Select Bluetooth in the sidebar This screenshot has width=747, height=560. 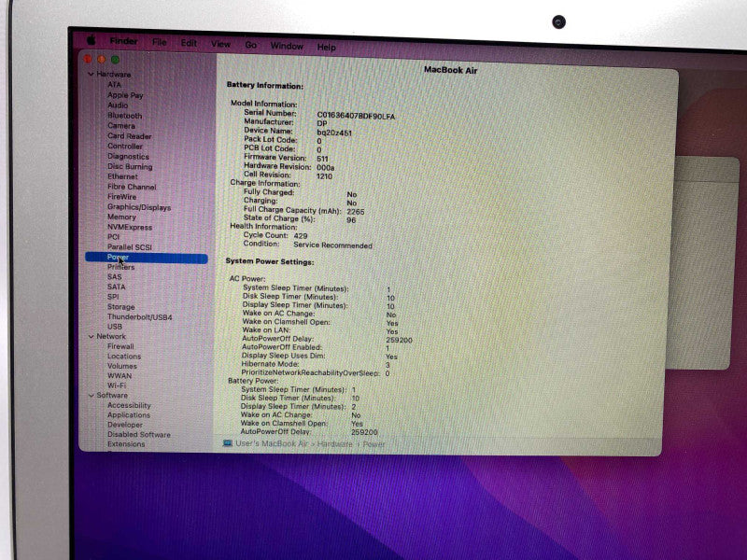coord(124,115)
